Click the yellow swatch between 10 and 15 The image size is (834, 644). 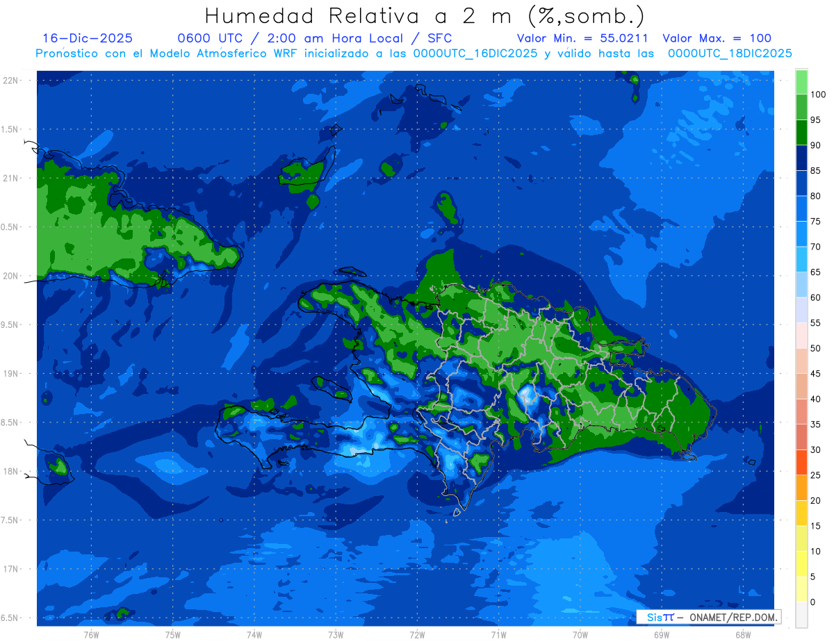pyautogui.click(x=801, y=538)
